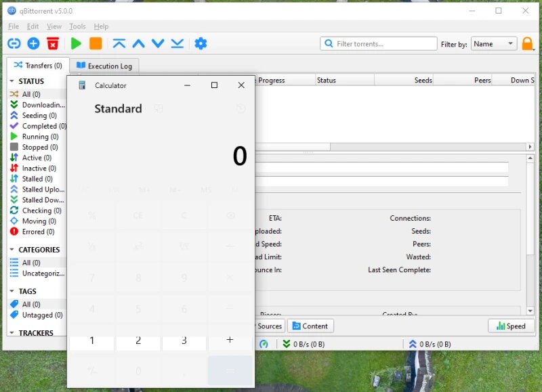Move torrent to top of queue
The height and width of the screenshot is (392, 542).
[x=119, y=43]
